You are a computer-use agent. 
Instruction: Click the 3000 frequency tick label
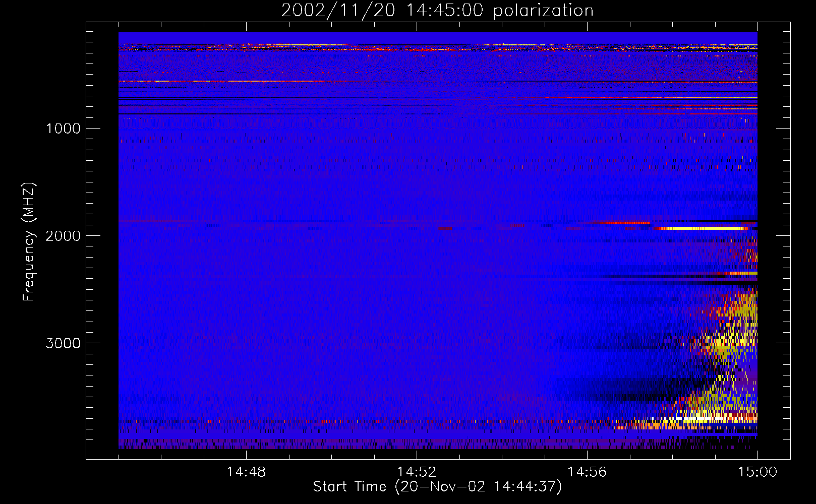pyautogui.click(x=63, y=343)
